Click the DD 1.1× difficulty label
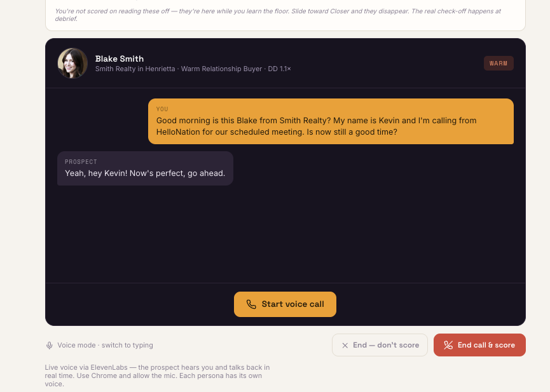This screenshot has height=392, width=550. click(280, 69)
